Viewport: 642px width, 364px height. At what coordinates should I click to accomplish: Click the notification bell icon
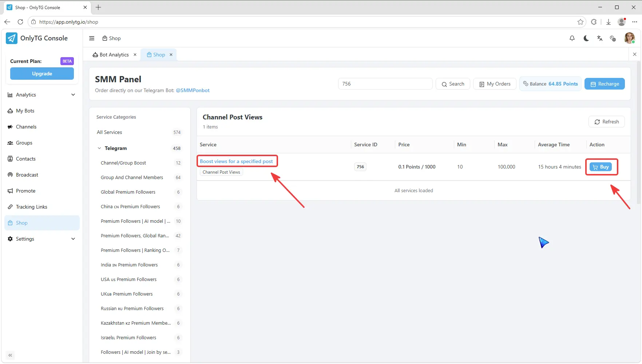pos(572,38)
